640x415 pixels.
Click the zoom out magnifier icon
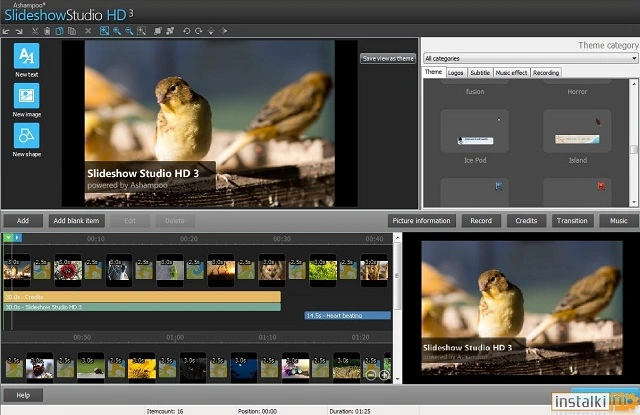(130, 32)
